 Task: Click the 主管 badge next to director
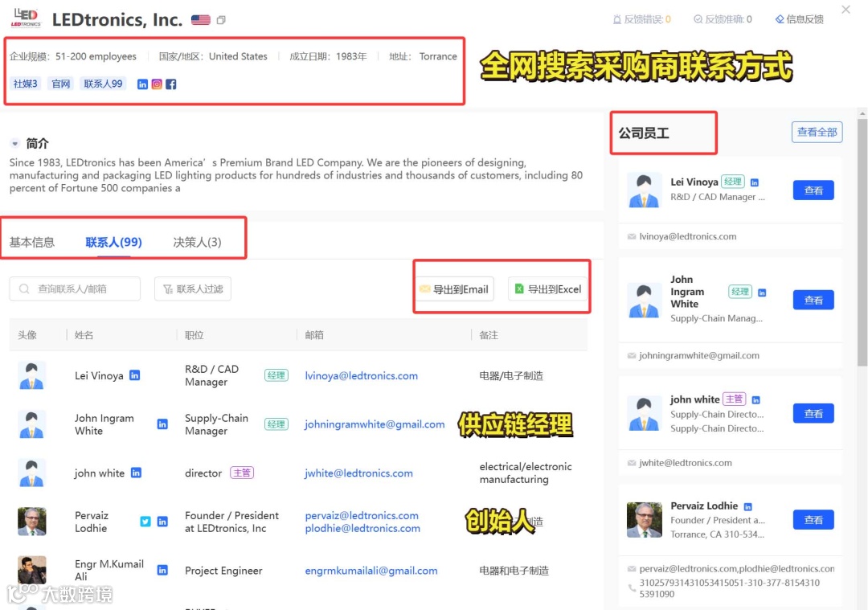pyautogui.click(x=242, y=473)
